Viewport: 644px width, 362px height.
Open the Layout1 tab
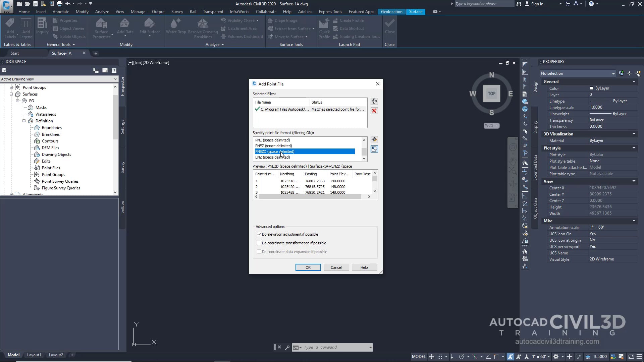point(34,355)
